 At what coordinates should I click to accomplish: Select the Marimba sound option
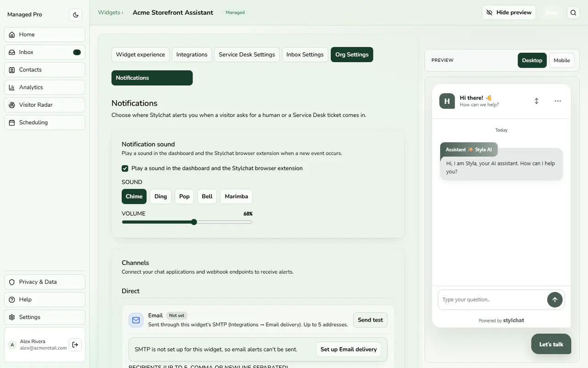coord(237,196)
